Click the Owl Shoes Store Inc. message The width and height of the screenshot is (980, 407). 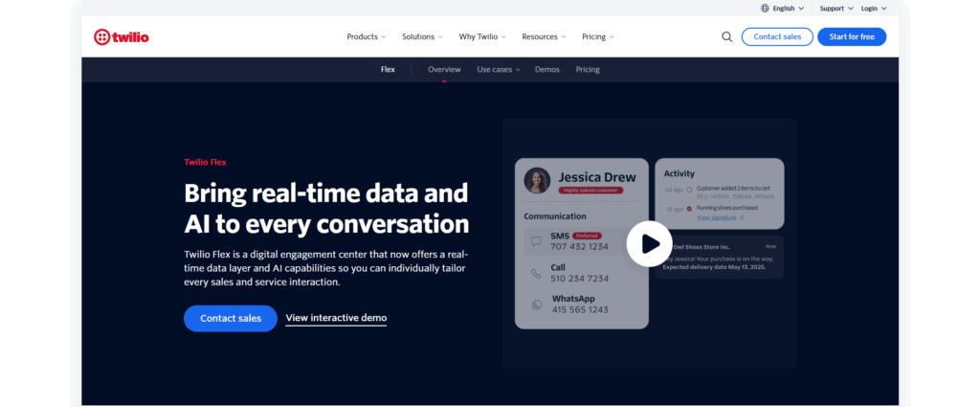[720, 257]
